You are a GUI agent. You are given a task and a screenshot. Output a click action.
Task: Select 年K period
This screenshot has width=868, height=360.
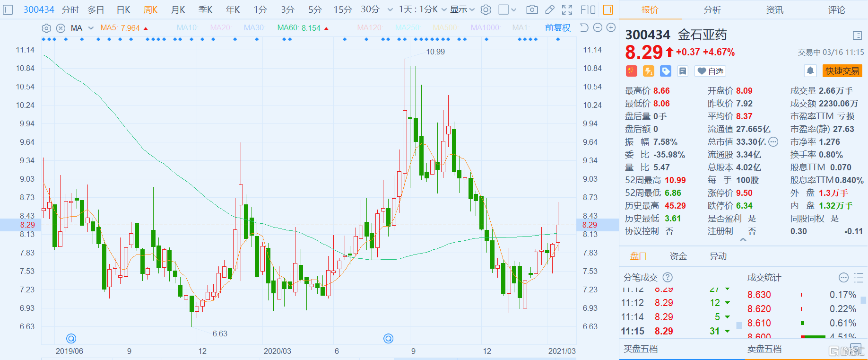[x=233, y=9]
